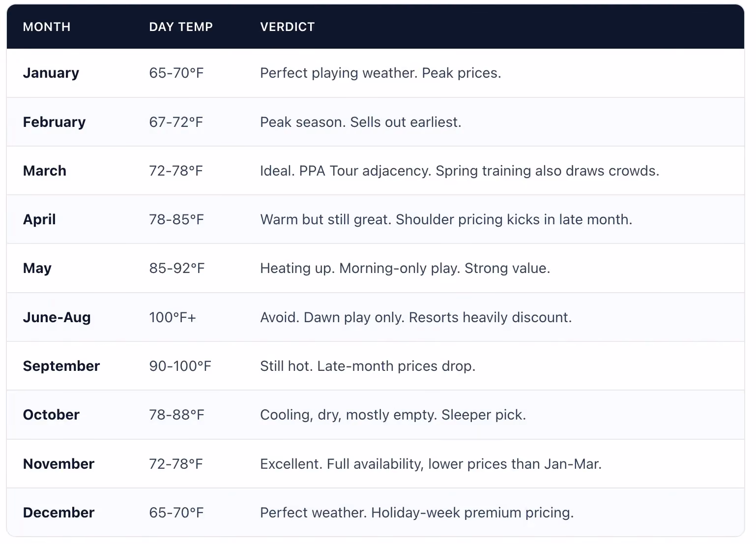Click the VERDICT column header
Viewport: 756px width, 544px height.
288,27
